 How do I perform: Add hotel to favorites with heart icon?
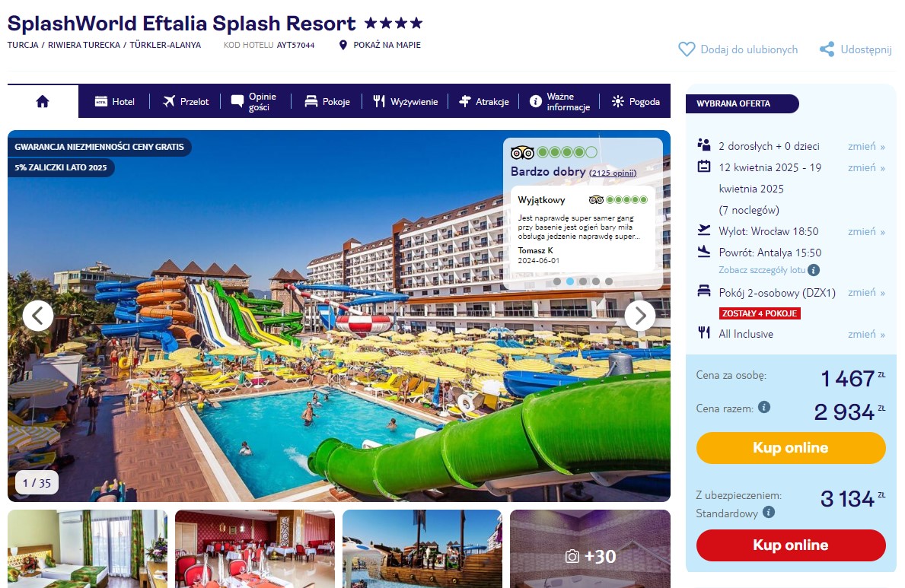pos(687,49)
